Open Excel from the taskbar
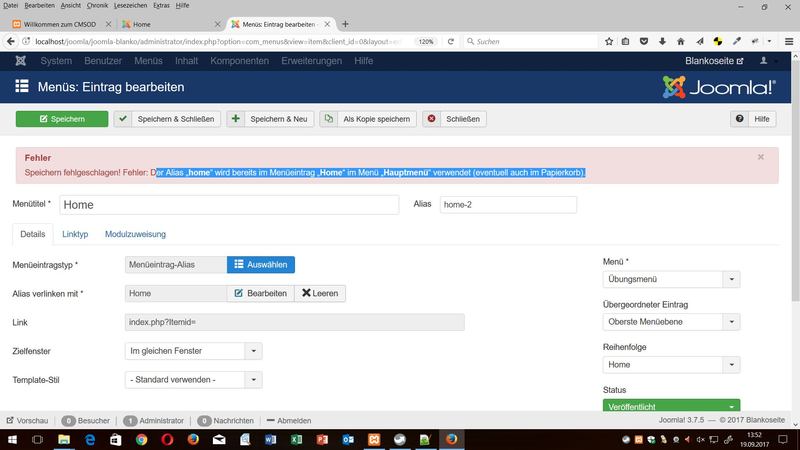Screen dimensions: 800x450 point(296,439)
